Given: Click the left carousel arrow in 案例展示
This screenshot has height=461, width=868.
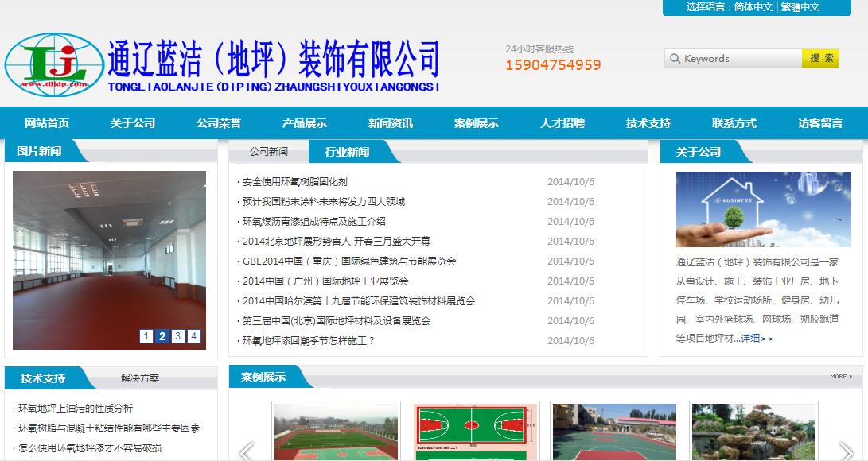Looking at the screenshot, I should click(247, 451).
